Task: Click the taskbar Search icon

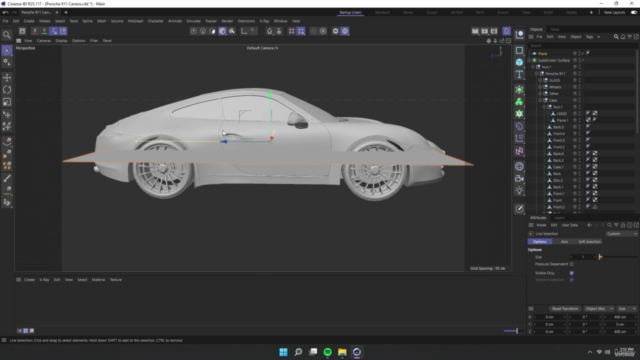Action: (298, 352)
